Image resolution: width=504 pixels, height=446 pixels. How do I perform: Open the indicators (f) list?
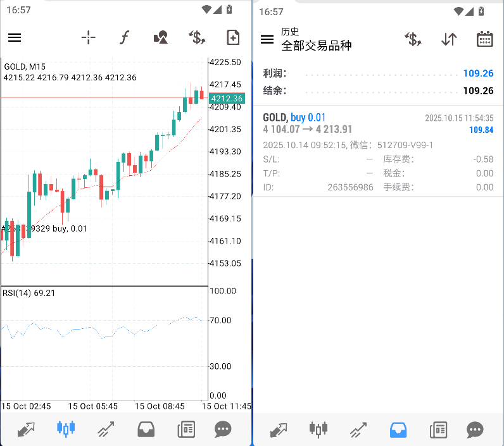tap(124, 38)
